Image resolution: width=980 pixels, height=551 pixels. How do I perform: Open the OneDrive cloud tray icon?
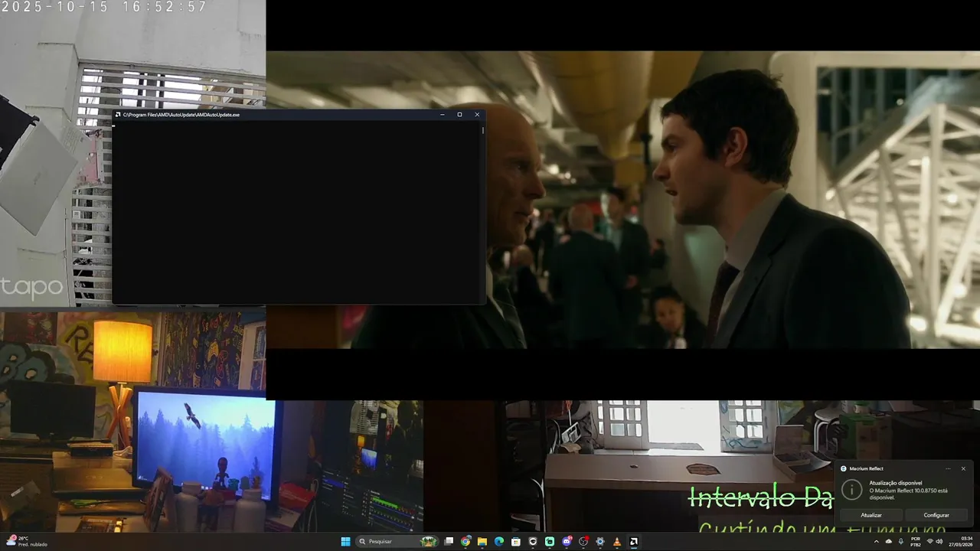click(889, 541)
